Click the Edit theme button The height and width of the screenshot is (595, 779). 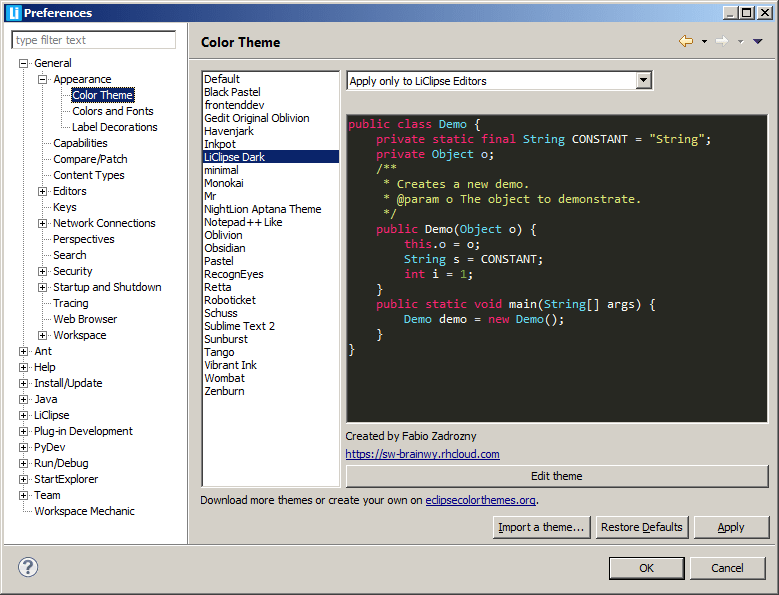(x=557, y=476)
